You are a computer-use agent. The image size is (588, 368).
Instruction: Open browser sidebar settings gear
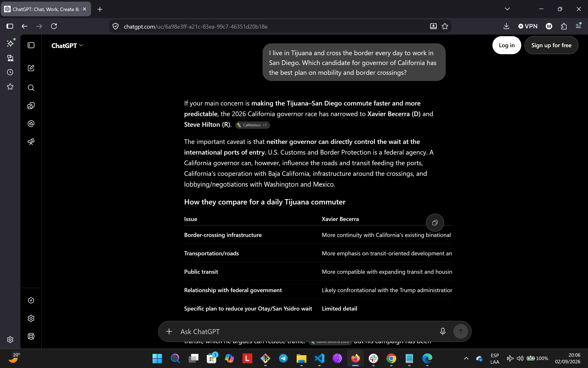10,340
